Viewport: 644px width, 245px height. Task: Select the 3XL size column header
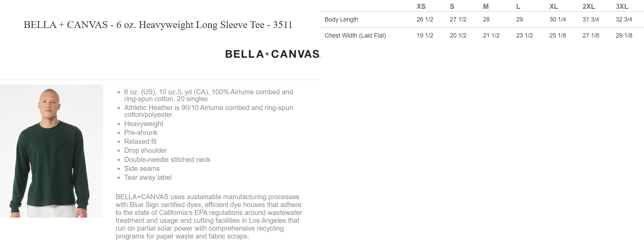(622, 6)
